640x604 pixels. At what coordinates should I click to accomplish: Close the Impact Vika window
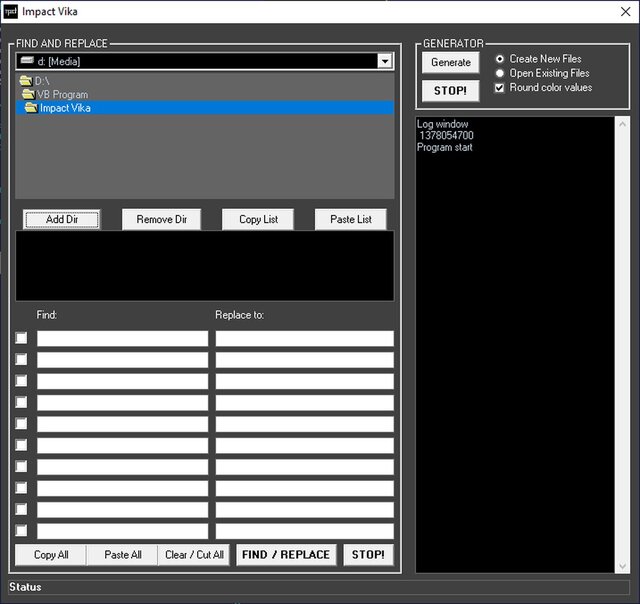(x=611, y=12)
